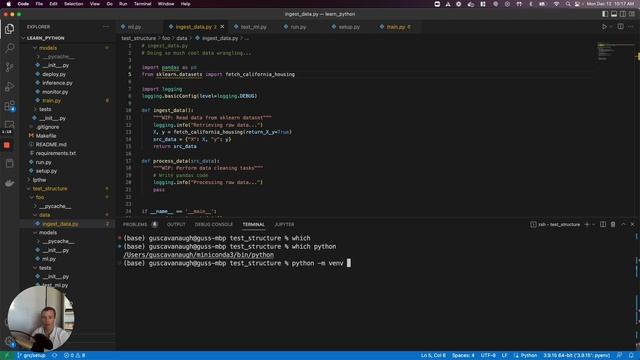Click the Ln 5, Col 6 cursor position
The height and width of the screenshot is (360, 640).
pyautogui.click(x=433, y=356)
